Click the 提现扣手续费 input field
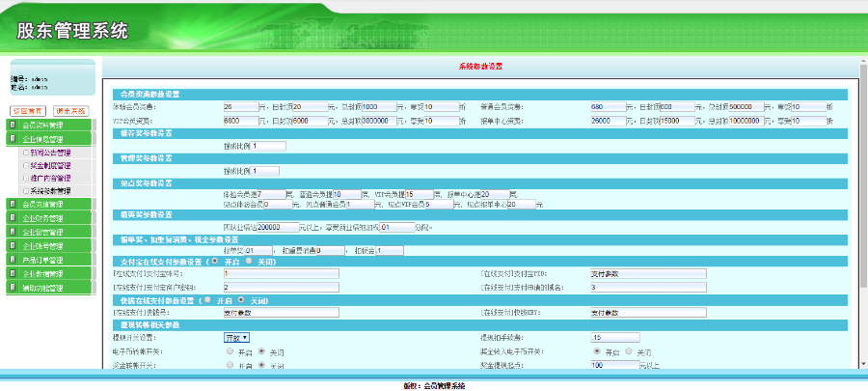This screenshot has height=391, width=868. coord(613,338)
